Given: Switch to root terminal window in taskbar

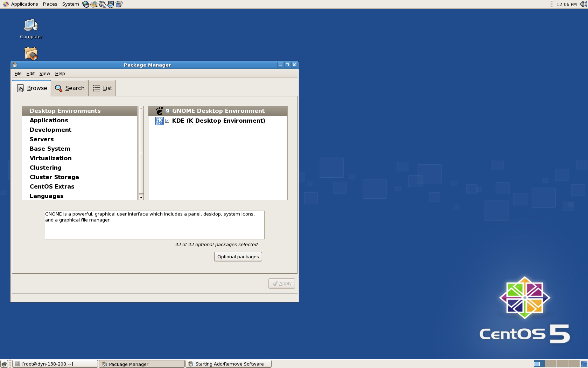Looking at the screenshot, I should click(55, 364).
